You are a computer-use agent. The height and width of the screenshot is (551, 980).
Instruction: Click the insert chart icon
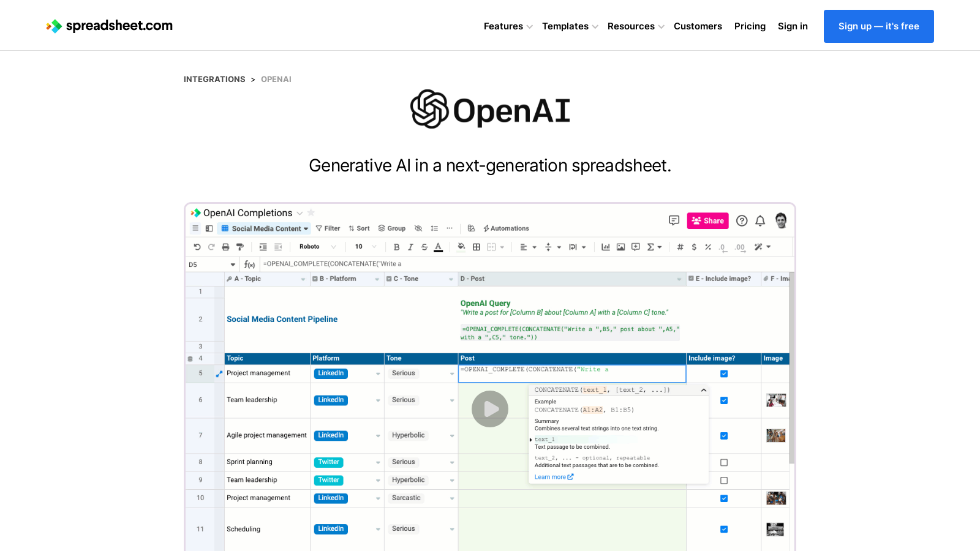606,247
